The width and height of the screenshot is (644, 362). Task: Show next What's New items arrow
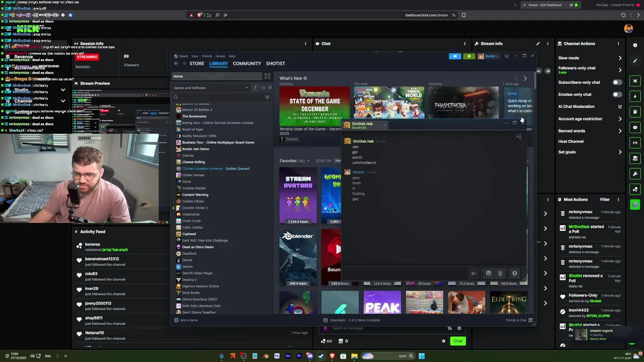525,78
